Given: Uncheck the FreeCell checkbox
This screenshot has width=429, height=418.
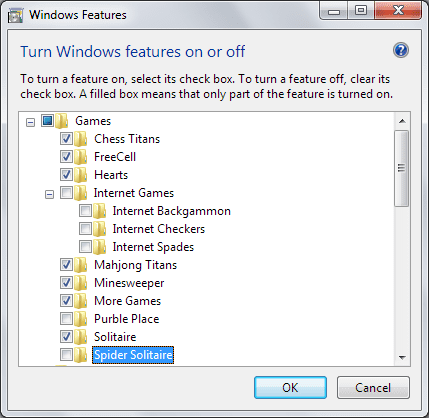Looking at the screenshot, I should tap(66, 156).
